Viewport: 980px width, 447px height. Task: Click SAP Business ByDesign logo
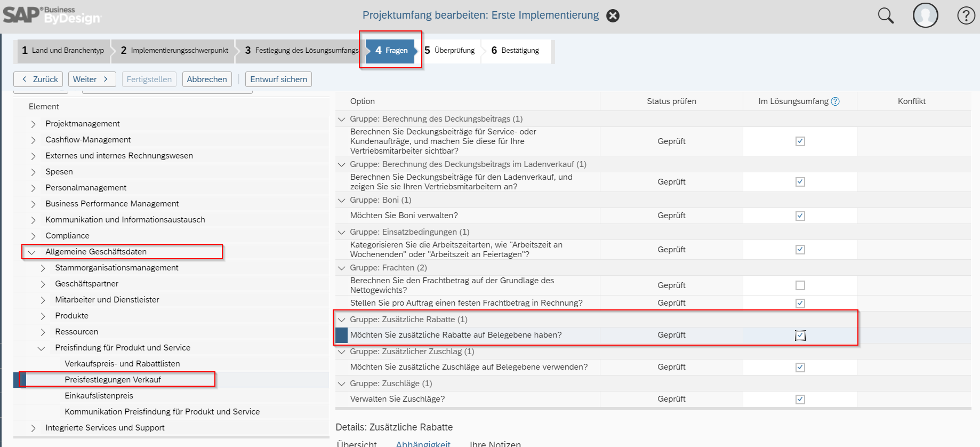(x=52, y=15)
